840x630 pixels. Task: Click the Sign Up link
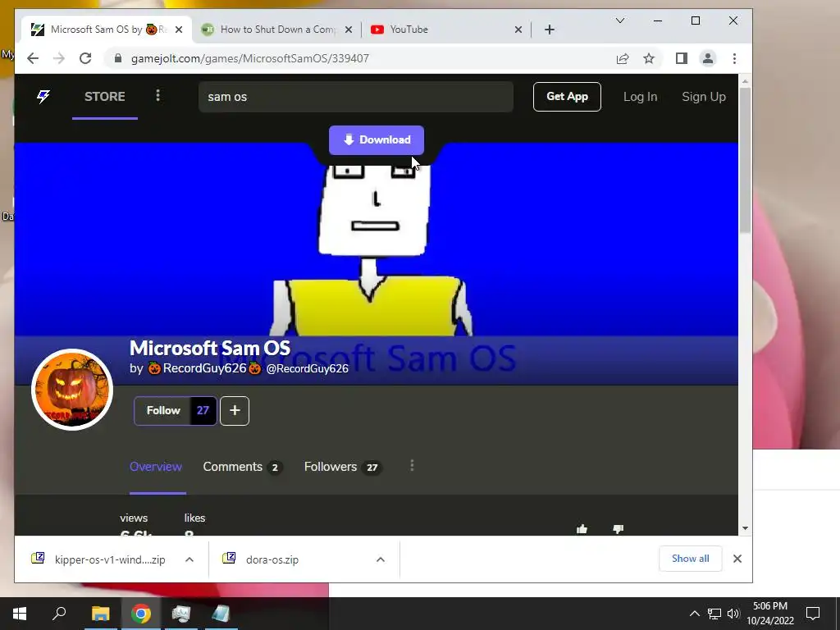click(x=703, y=97)
